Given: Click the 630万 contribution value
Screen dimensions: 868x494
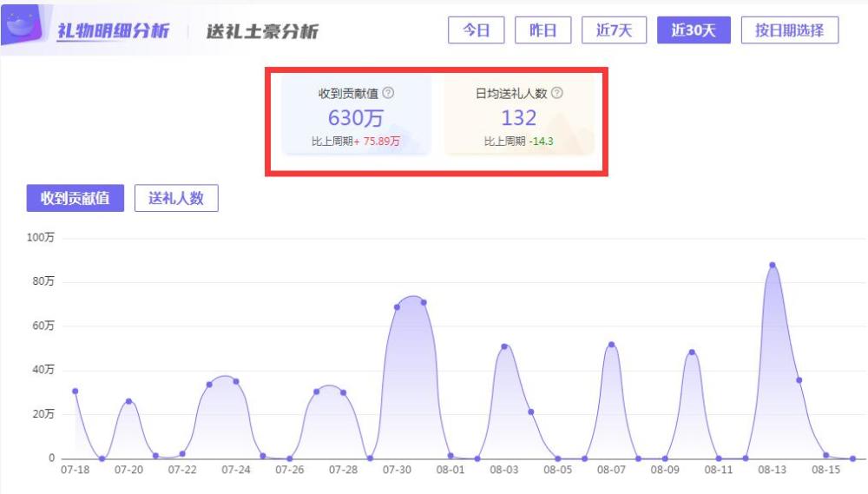Looking at the screenshot, I should pyautogui.click(x=355, y=118).
